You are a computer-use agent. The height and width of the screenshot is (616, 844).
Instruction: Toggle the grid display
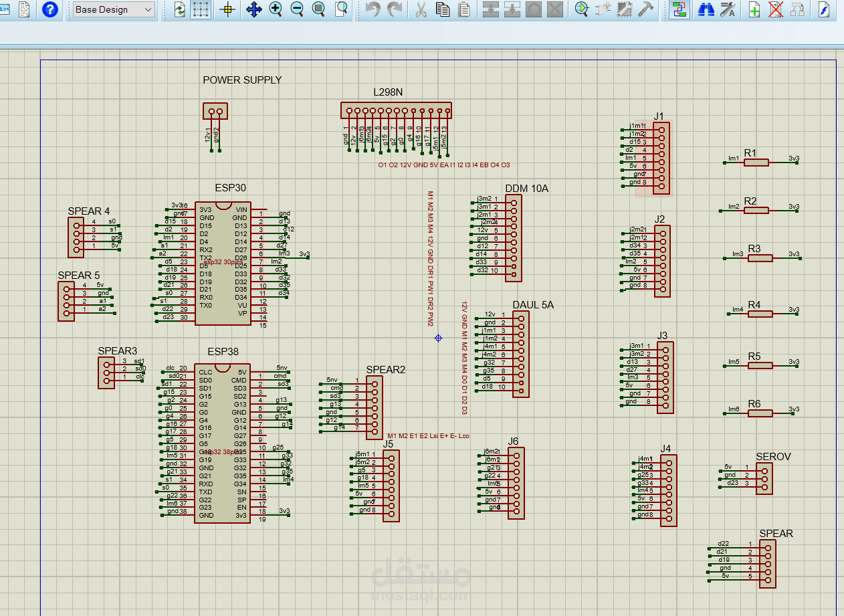(x=201, y=9)
